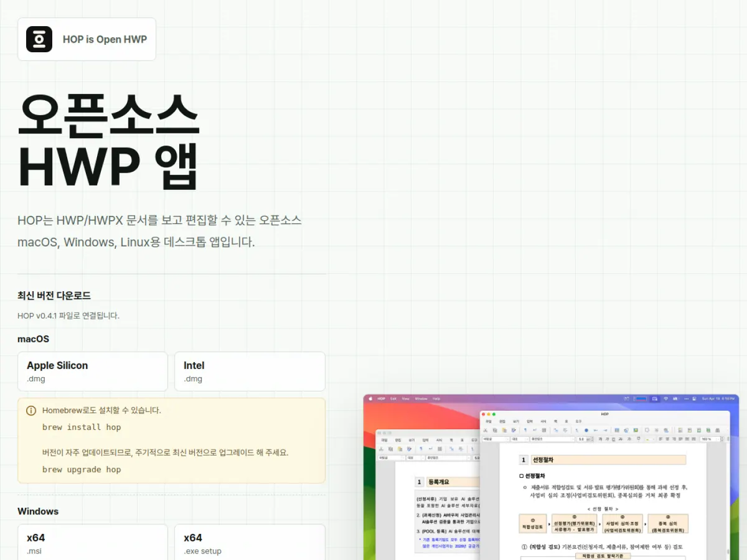
Task: Open the HOP app screenshot preview image
Action: (x=551, y=477)
